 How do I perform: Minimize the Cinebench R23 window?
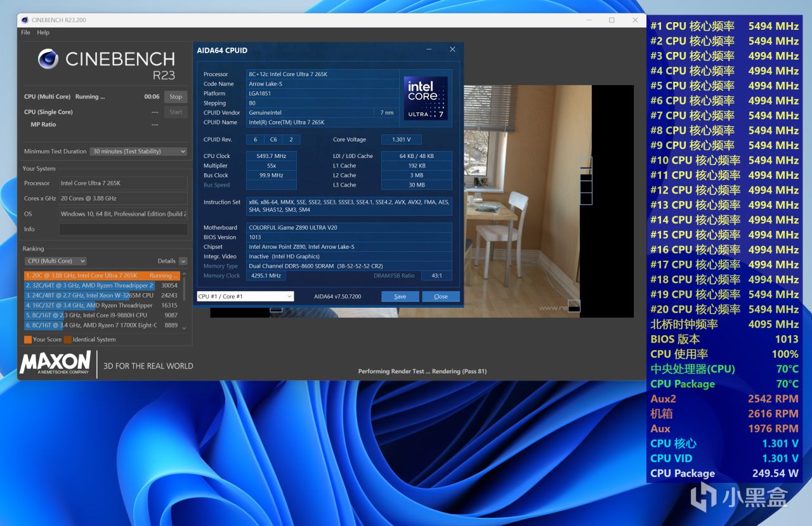[588, 20]
